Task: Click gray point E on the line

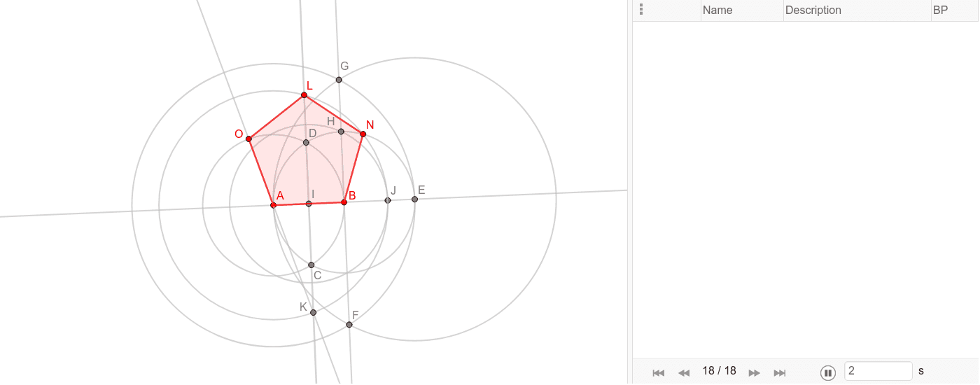Action: (414, 199)
